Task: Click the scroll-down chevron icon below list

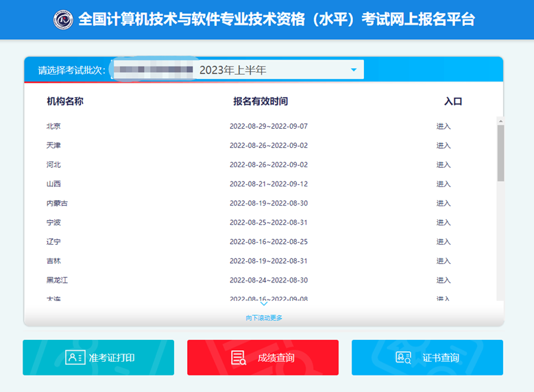Action: click(264, 304)
